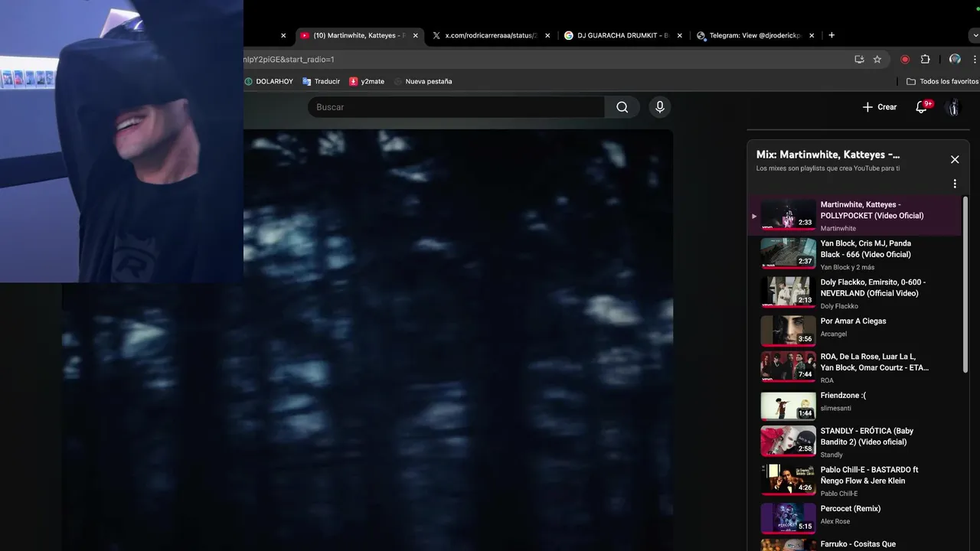
Task: Select title 'Friendzone :('
Action: pos(843,395)
